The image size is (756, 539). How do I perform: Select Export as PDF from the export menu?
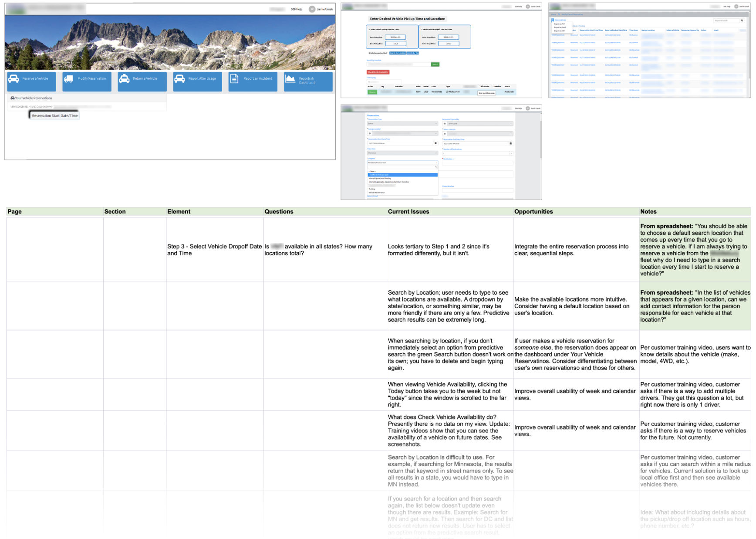click(x=560, y=24)
